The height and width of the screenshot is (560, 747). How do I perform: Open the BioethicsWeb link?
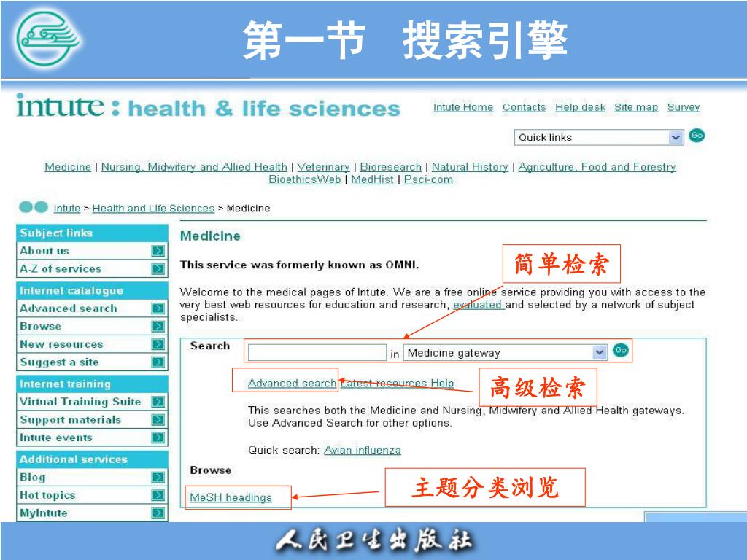[x=305, y=179]
